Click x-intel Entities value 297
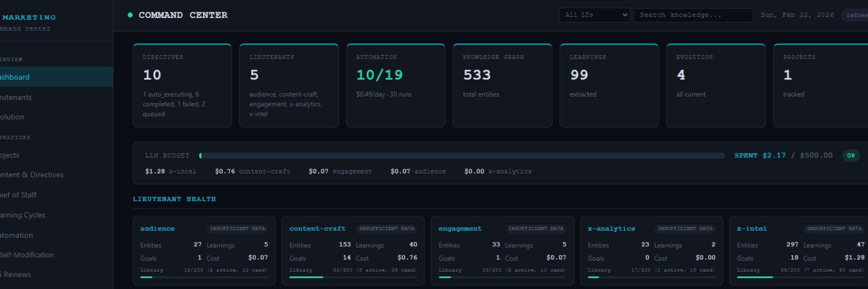 click(793, 244)
